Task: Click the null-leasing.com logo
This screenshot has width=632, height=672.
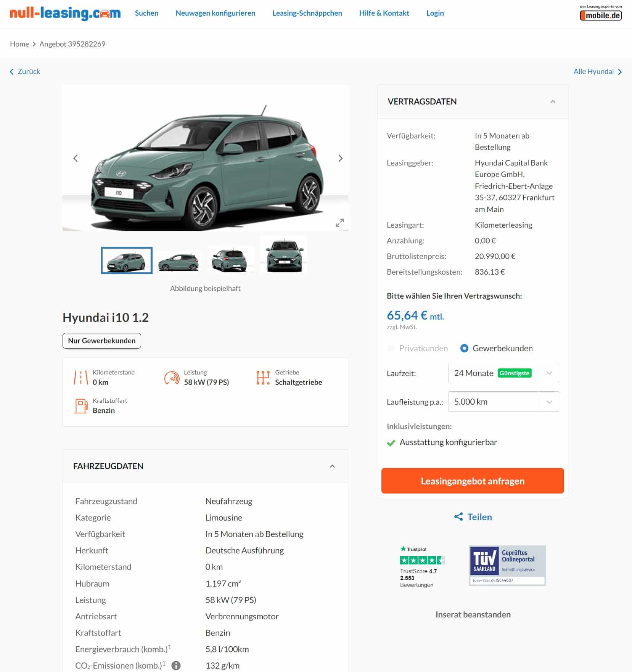Action: click(x=65, y=13)
